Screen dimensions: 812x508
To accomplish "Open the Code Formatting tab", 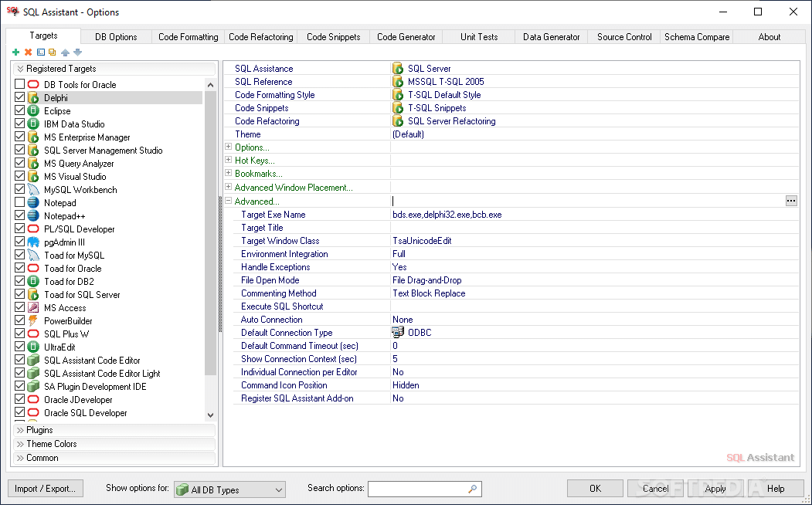I will [188, 37].
